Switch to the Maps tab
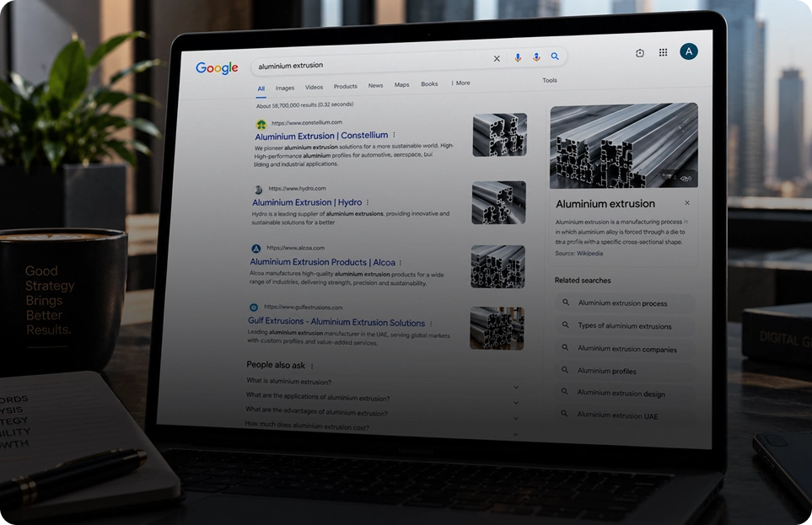Screen dimensions: 812x525 (x=402, y=84)
